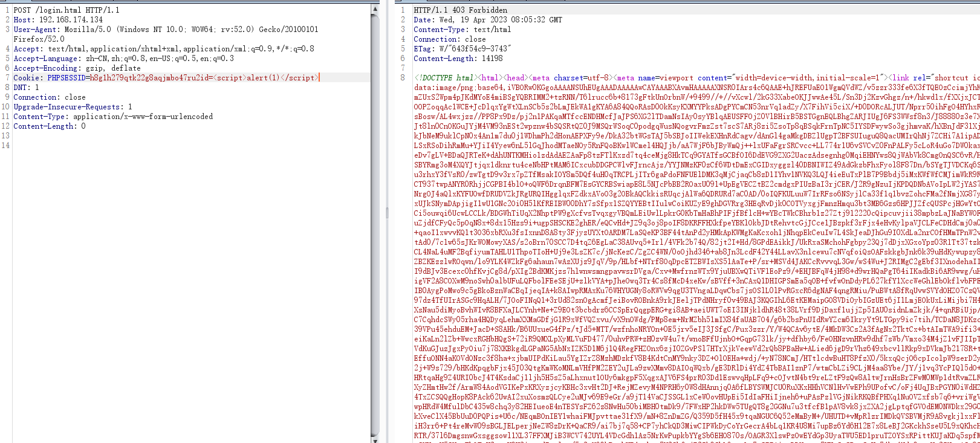The height and width of the screenshot is (443, 980).
Task: Click the 'Host: 192.168.174.134' header line
Action: point(58,19)
